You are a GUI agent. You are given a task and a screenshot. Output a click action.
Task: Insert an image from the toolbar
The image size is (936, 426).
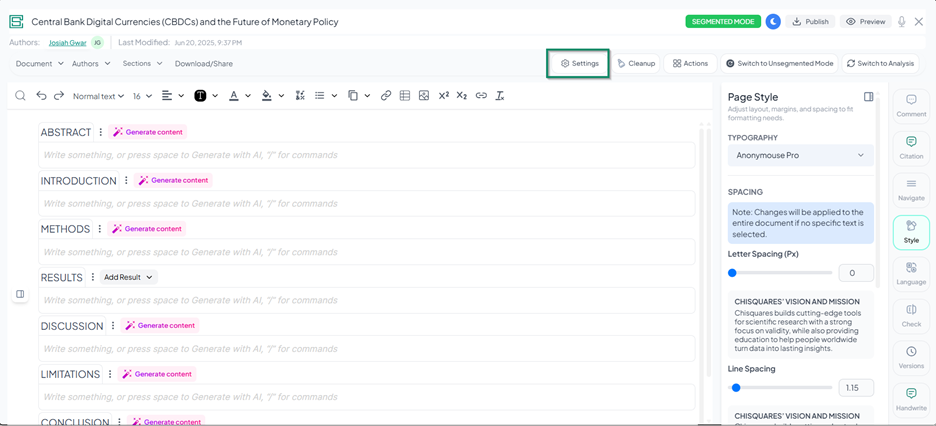pyautogui.click(x=424, y=96)
